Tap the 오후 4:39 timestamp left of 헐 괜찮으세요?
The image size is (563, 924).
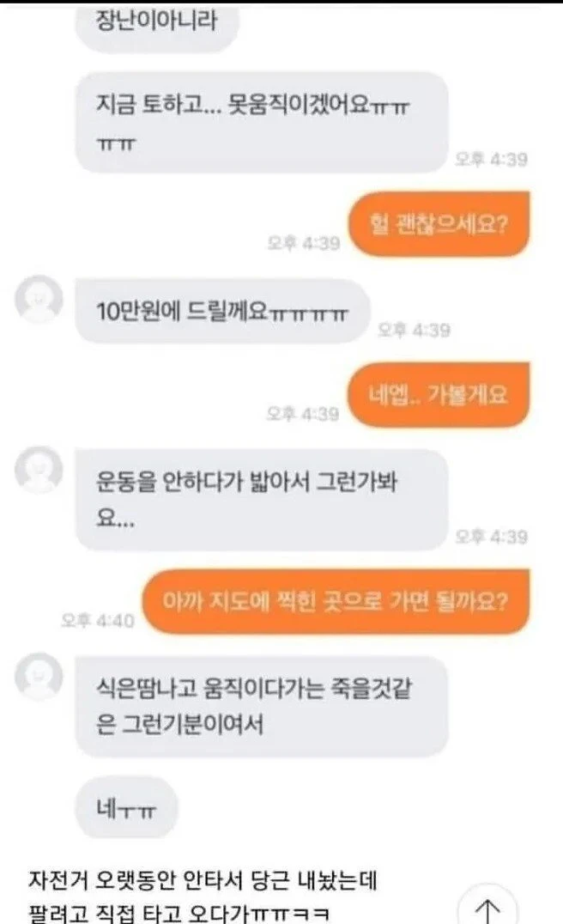point(303,242)
